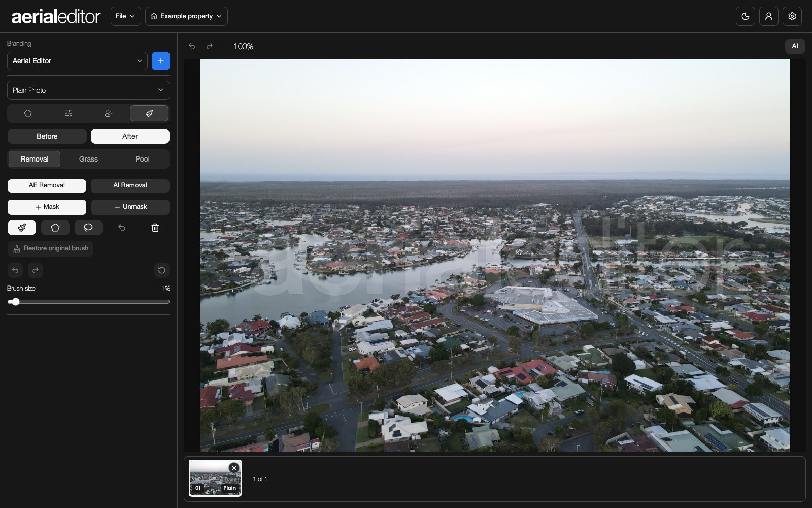Remove thumbnail with the X button
This screenshot has width=812, height=508.
coord(234,468)
